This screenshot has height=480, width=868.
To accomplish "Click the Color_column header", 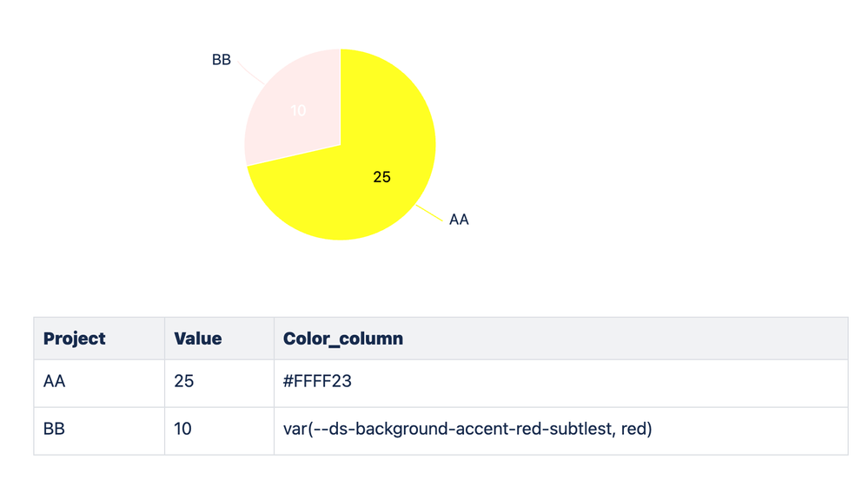I will [x=560, y=339].
